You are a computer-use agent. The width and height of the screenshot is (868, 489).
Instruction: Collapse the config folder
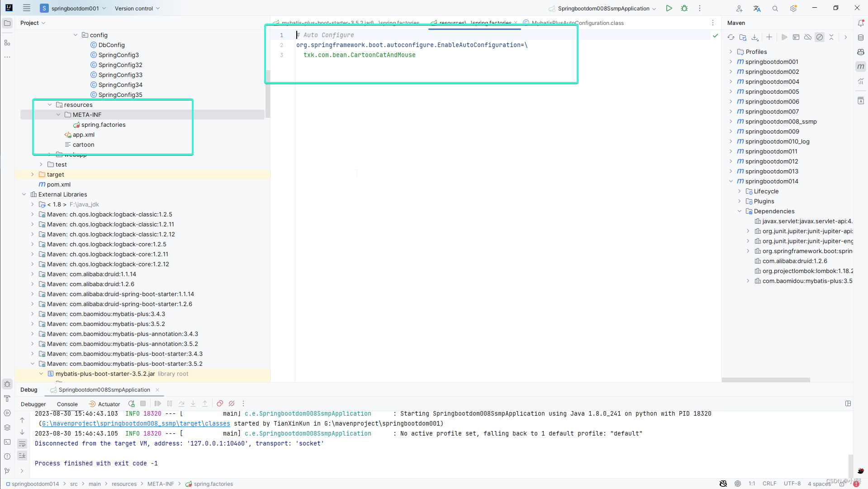(x=76, y=35)
